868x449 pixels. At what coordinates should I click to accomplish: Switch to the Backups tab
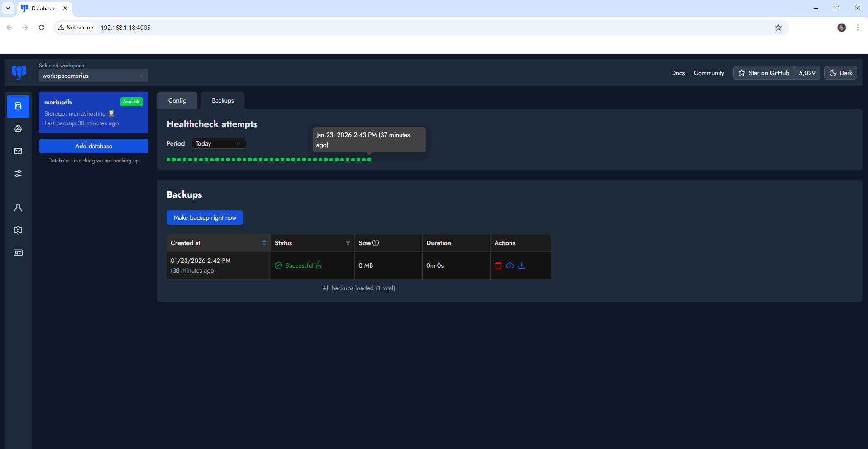click(222, 100)
